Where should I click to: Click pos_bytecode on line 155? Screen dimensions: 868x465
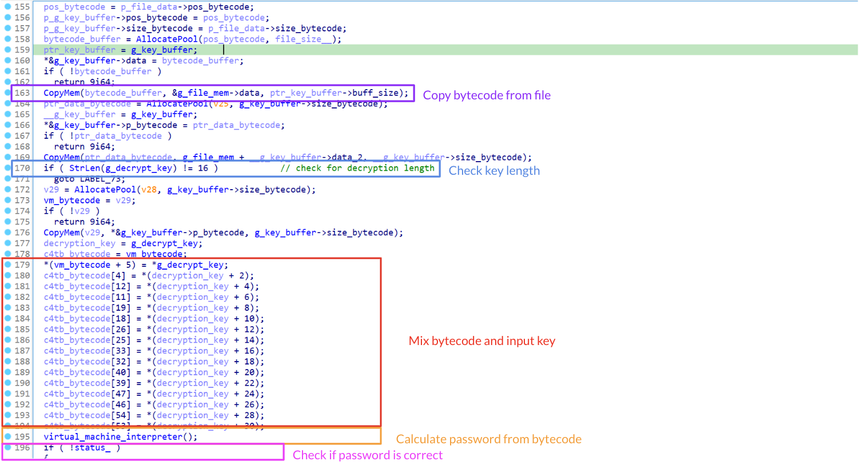(74, 7)
